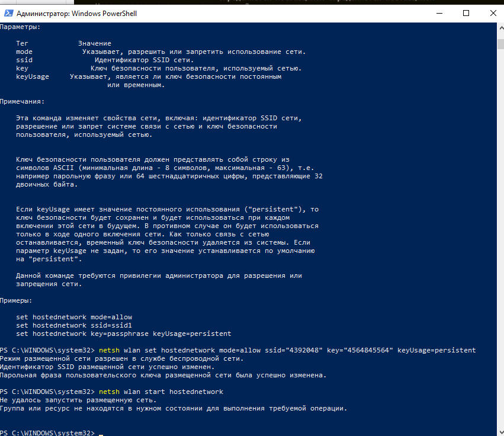The height and width of the screenshot is (436, 504).
Task: Click the scrollbar up arrow
Action: (x=499, y=27)
